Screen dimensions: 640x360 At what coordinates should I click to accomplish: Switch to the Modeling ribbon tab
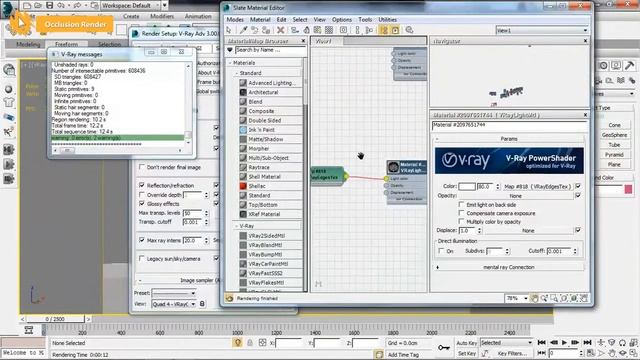click(x=28, y=44)
